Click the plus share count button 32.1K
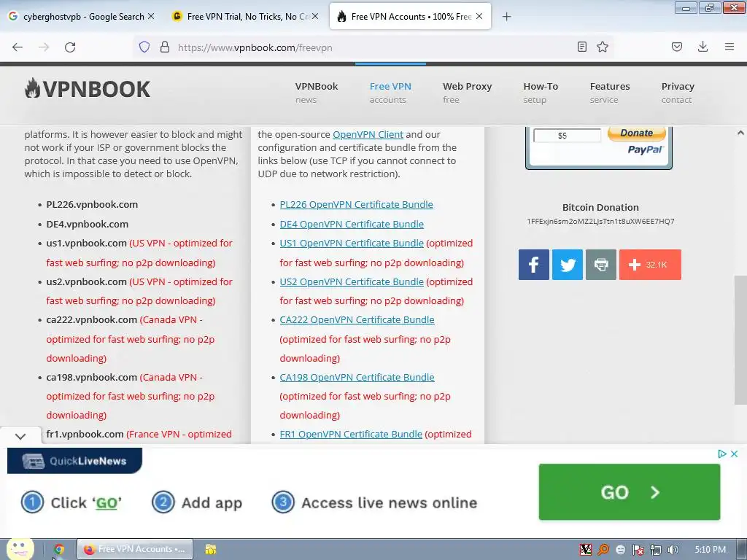 650,264
